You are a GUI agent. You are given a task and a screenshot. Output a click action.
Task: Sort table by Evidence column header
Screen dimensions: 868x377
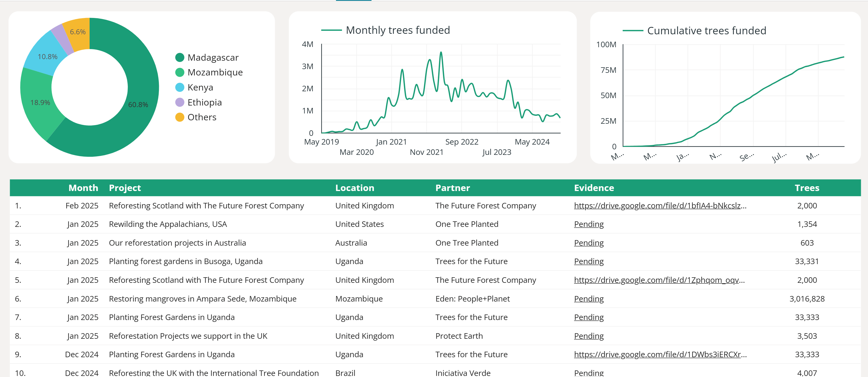click(x=594, y=188)
